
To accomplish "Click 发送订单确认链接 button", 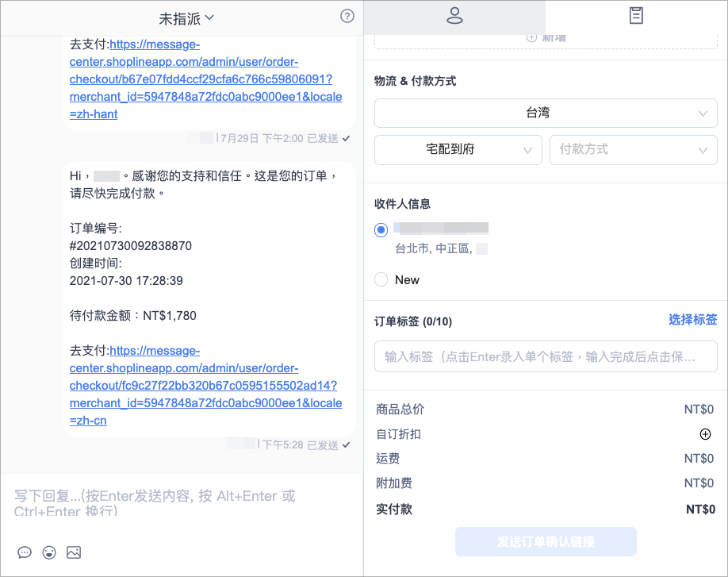I will (x=546, y=542).
